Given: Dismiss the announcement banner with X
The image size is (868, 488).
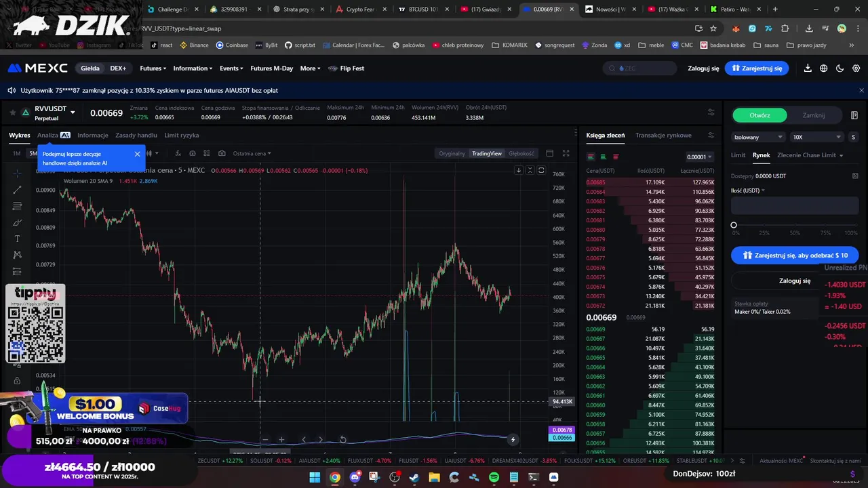Looking at the screenshot, I should tap(862, 90).
